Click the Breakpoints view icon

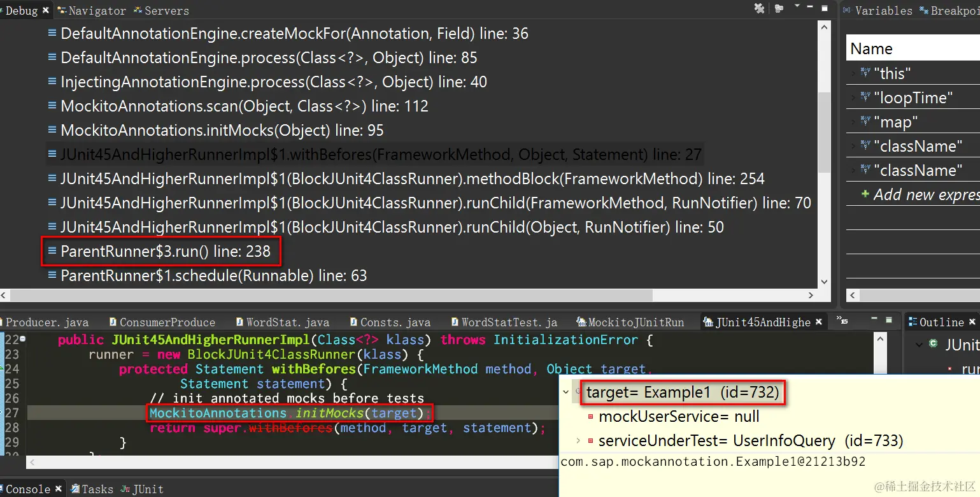[923, 10]
